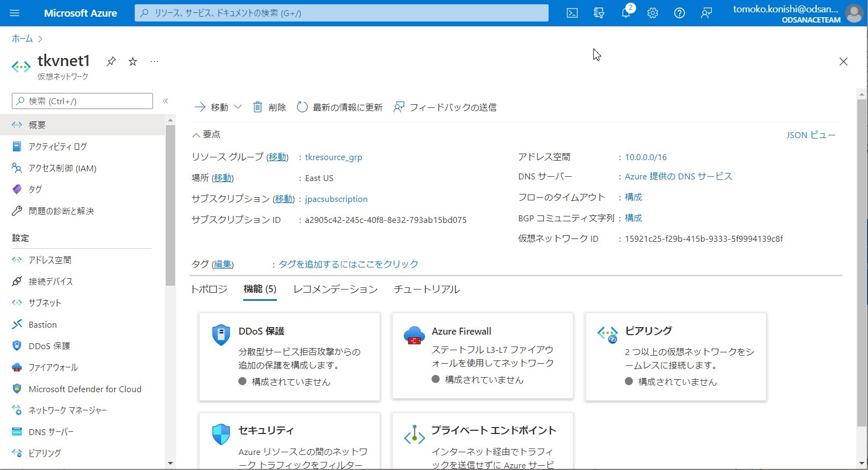Screen dimensions: 868x470
Task: Open tkresource_grp resource group link
Action: pyautogui.click(x=333, y=157)
